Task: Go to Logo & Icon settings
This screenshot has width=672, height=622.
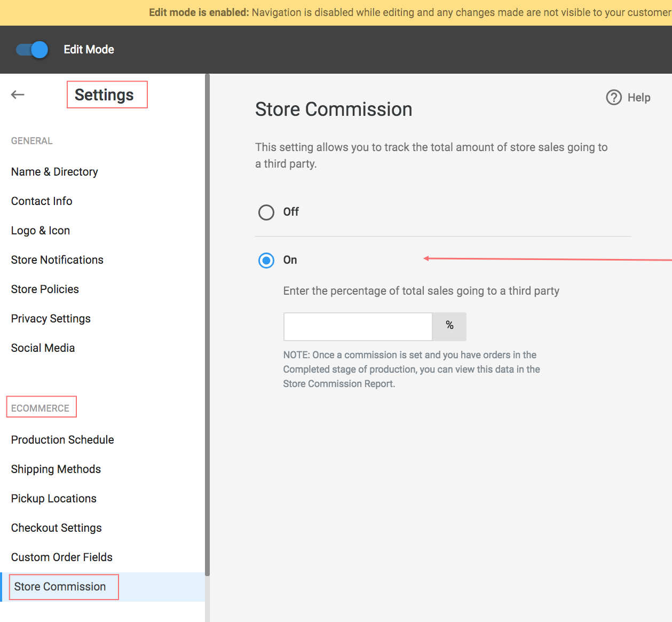Action: (41, 231)
